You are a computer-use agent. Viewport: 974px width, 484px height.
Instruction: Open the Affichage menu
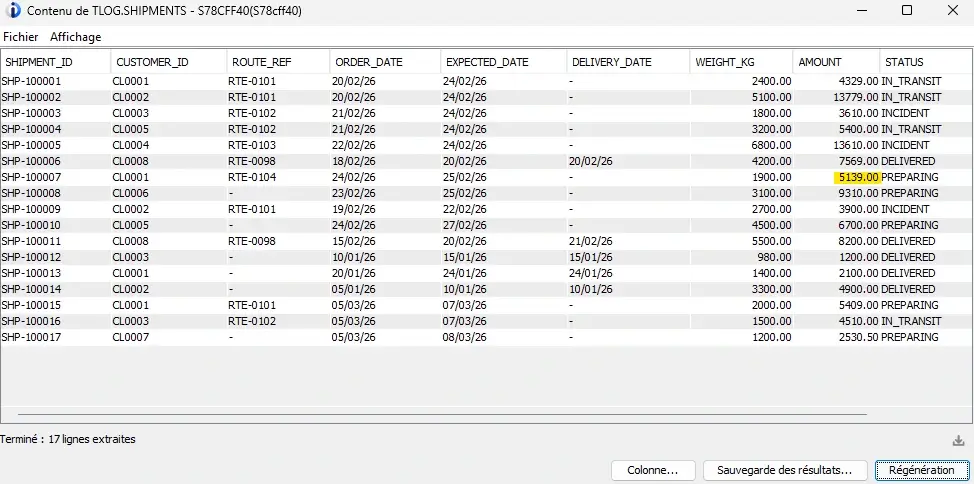(x=75, y=37)
